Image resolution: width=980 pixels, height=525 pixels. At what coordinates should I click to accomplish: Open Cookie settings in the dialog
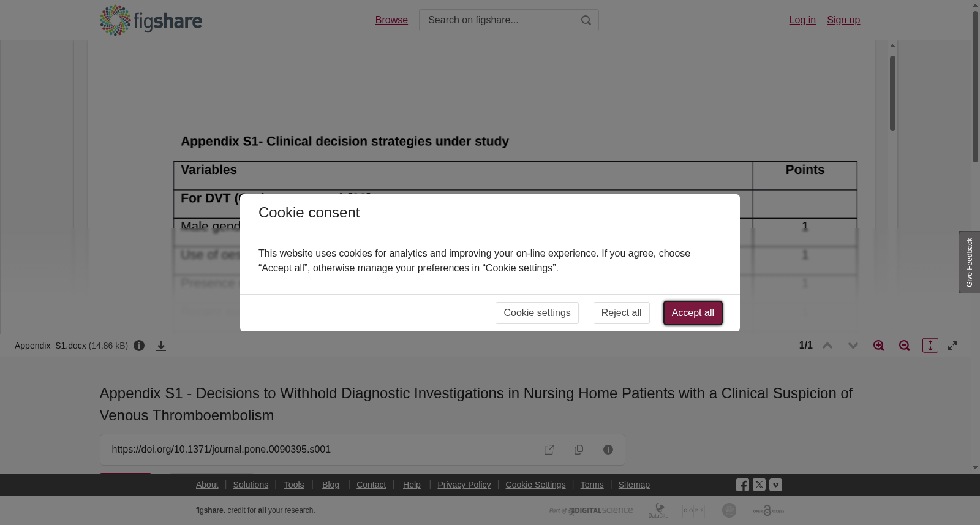pos(537,313)
